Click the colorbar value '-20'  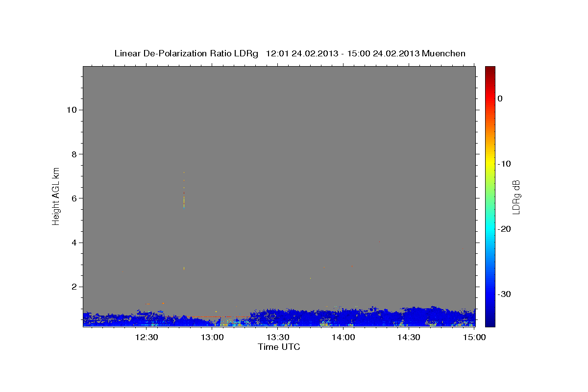point(504,229)
